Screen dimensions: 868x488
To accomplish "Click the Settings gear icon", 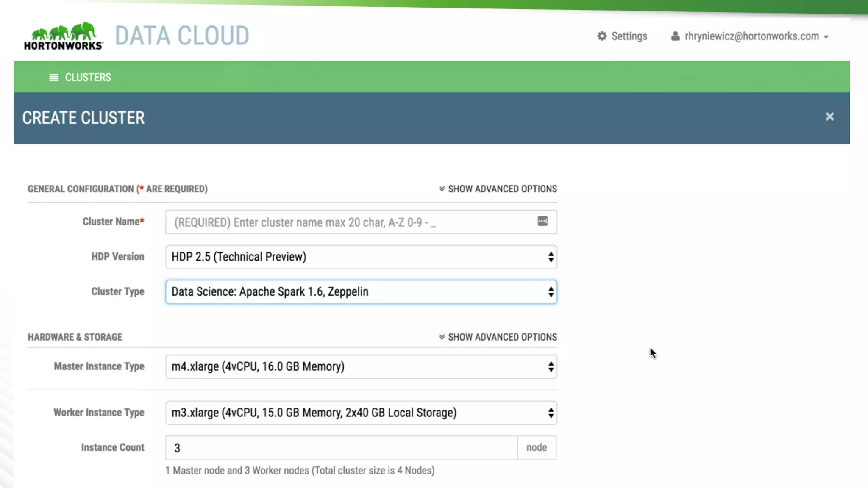I will coord(602,36).
